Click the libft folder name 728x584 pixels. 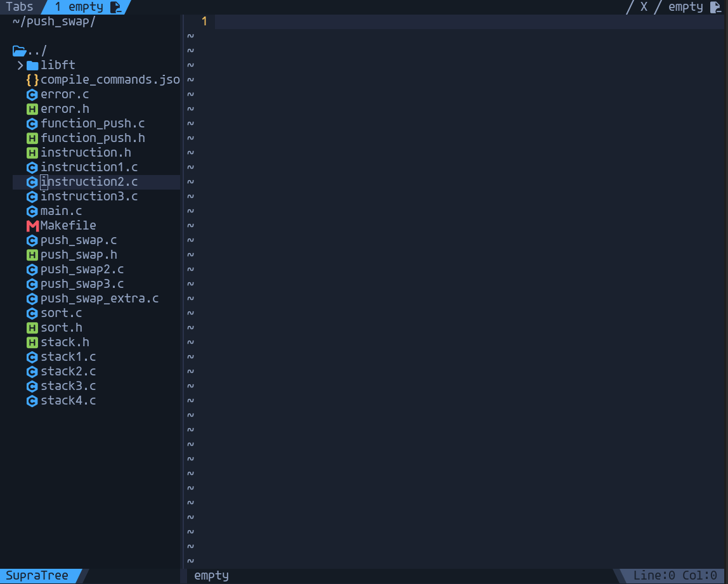[58, 65]
